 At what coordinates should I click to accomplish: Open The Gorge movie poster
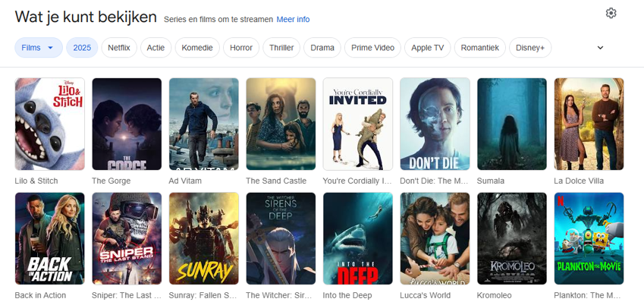tap(127, 124)
